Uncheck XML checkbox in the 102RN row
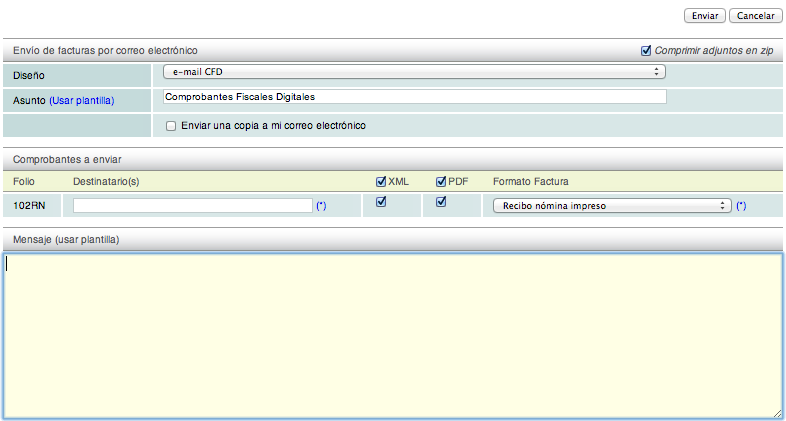This screenshot has width=786, height=421. [x=381, y=202]
